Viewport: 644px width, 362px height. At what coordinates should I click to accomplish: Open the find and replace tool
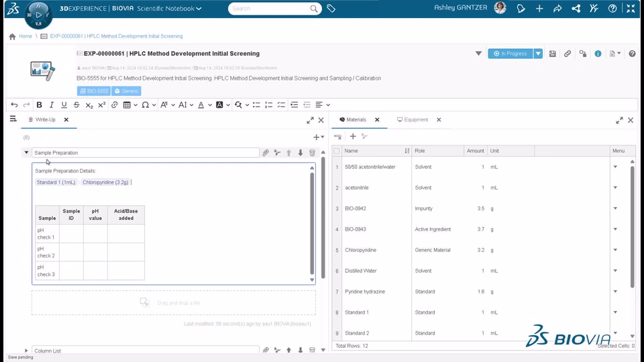[x=238, y=105]
